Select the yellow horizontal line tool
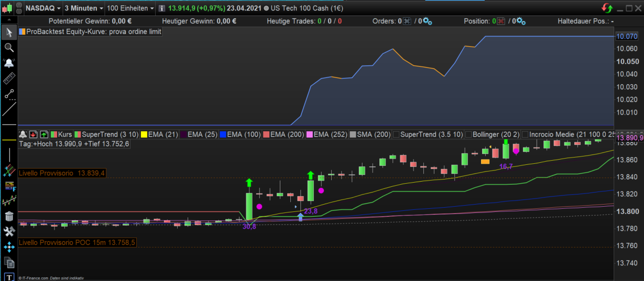 click(x=9, y=140)
